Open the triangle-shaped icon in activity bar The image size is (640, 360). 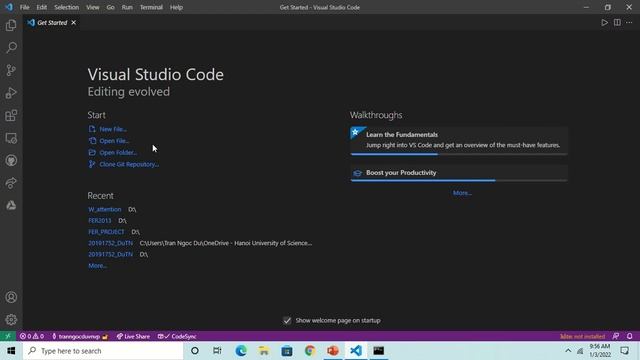click(x=11, y=205)
